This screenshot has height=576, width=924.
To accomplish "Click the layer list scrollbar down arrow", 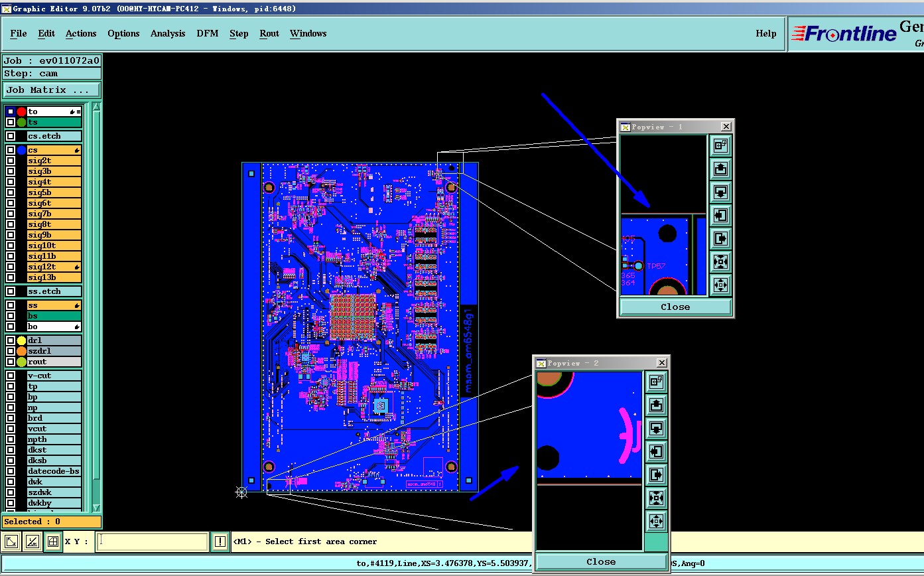I will click(x=97, y=508).
